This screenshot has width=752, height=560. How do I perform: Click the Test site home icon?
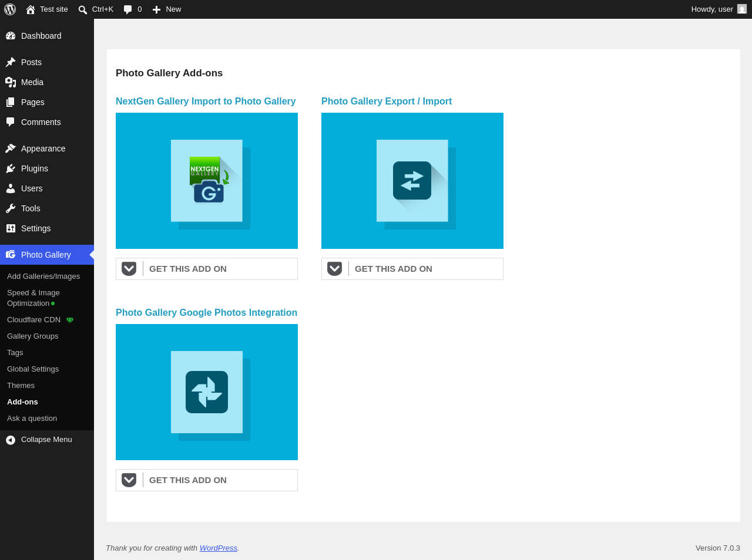click(x=31, y=9)
